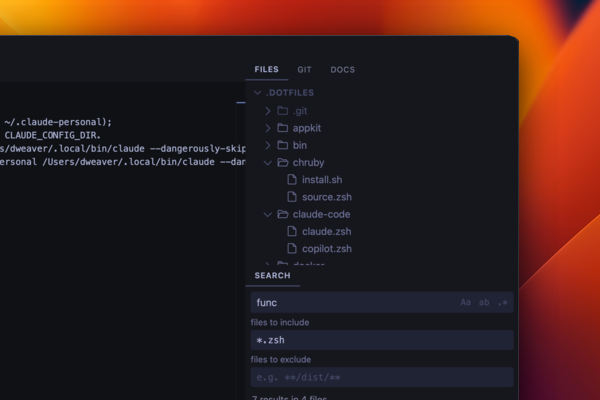
Task: Click the .git folder icon
Action: point(282,111)
